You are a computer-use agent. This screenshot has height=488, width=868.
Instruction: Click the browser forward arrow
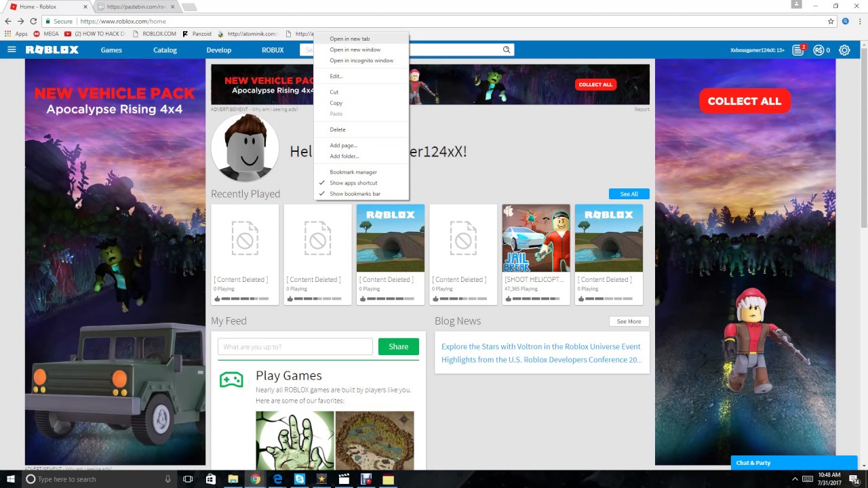[21, 21]
